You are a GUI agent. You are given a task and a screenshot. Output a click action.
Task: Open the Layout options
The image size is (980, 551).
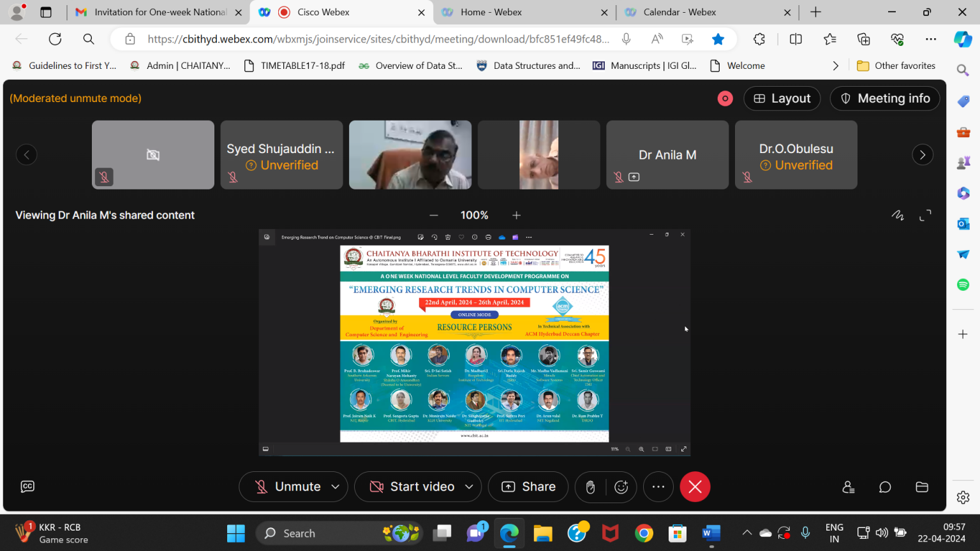(782, 98)
